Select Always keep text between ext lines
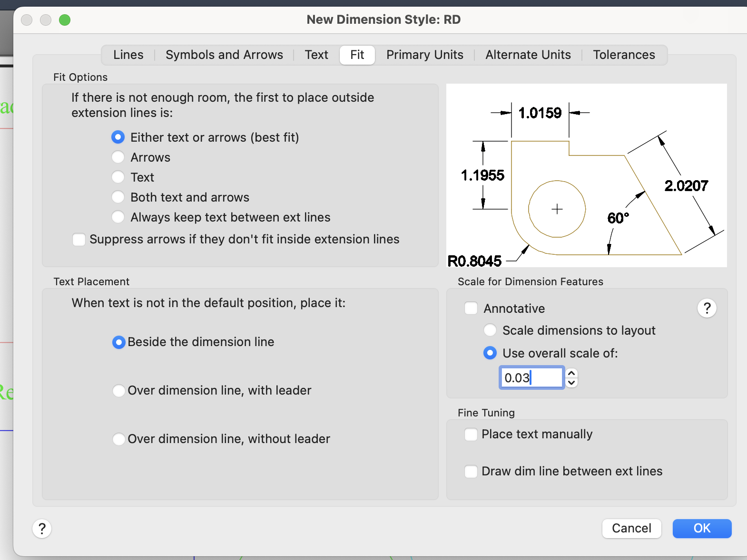 pyautogui.click(x=118, y=217)
